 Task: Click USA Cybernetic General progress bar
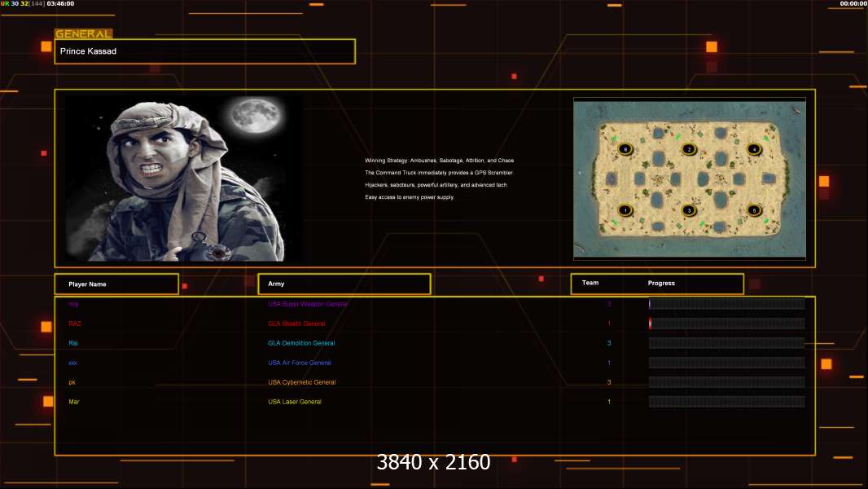click(x=727, y=382)
